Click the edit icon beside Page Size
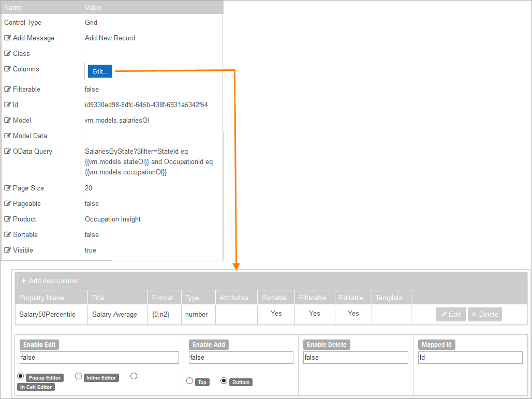 [x=8, y=188]
